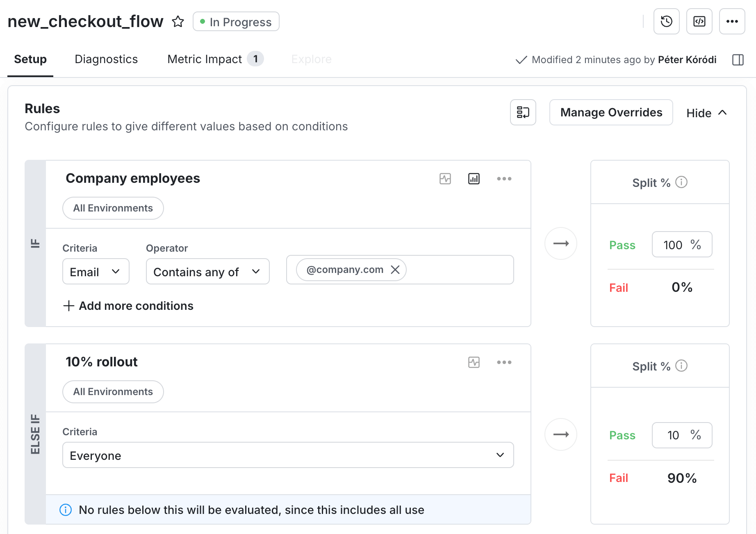This screenshot has height=534, width=756.
Task: Open the top-right overflow menu
Action: point(732,21)
